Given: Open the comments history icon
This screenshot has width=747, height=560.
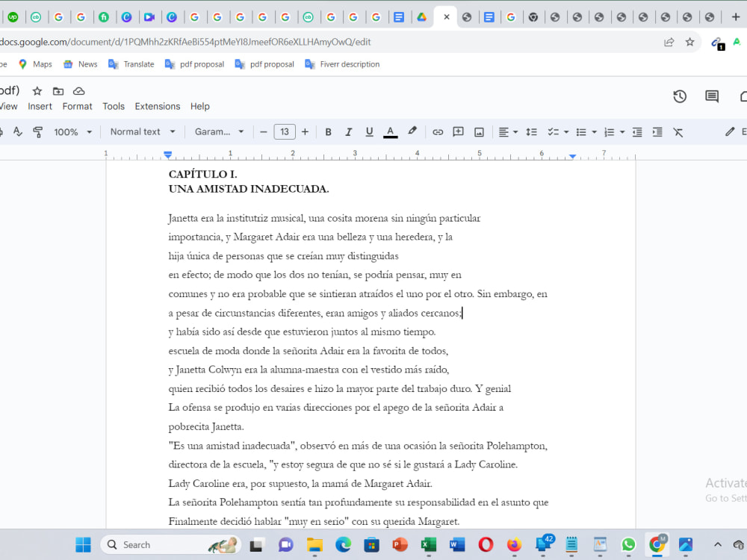Looking at the screenshot, I should click(x=712, y=96).
